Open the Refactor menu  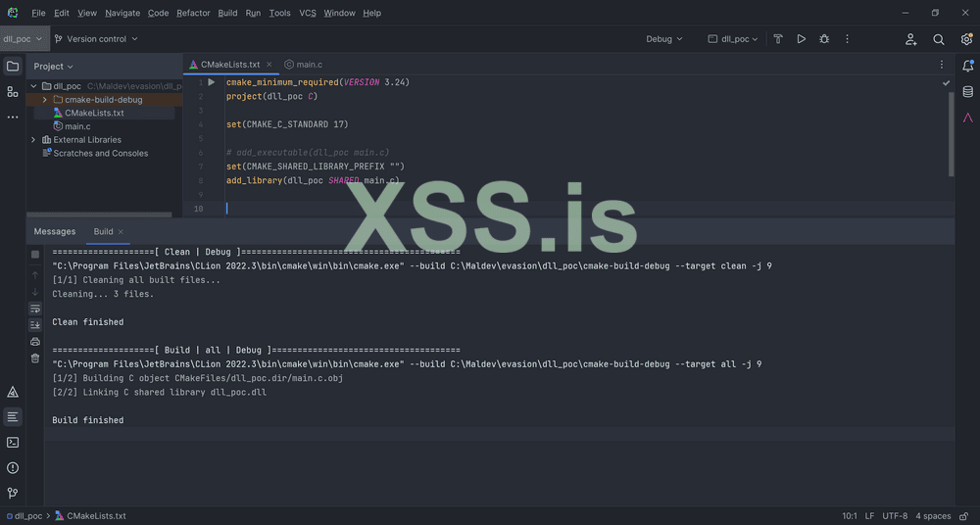point(193,13)
